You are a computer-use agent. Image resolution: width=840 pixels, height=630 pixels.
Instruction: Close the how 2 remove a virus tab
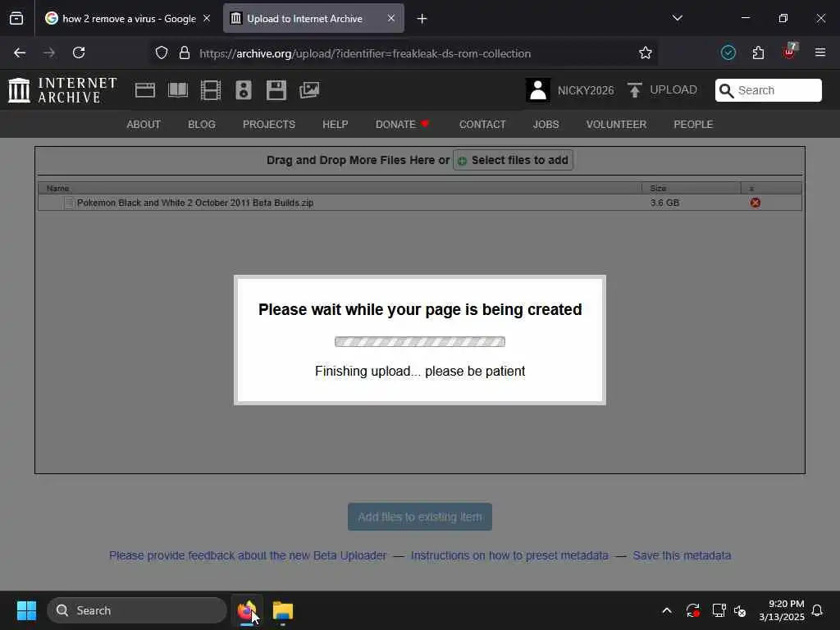pyautogui.click(x=207, y=18)
